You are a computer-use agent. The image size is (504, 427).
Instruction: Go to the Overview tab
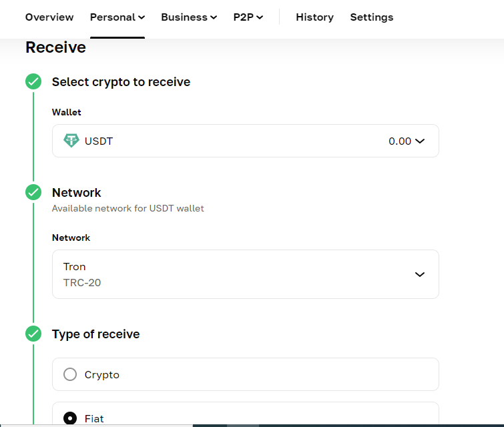(x=49, y=17)
